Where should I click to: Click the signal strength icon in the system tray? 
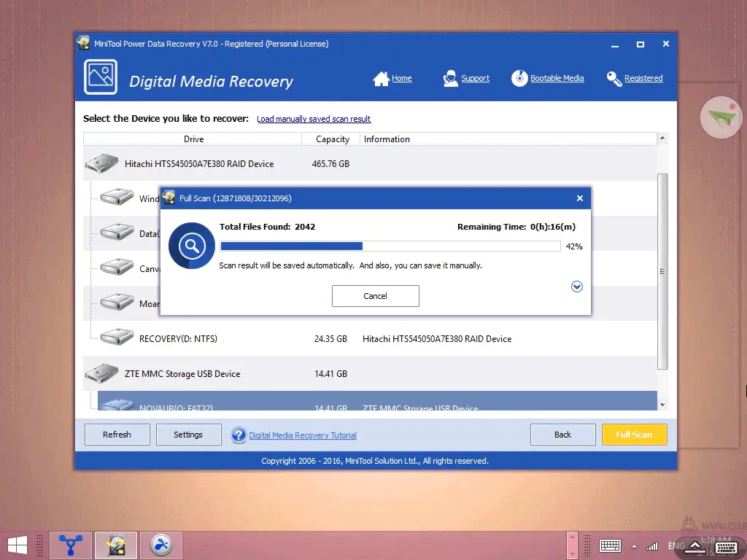click(x=651, y=545)
